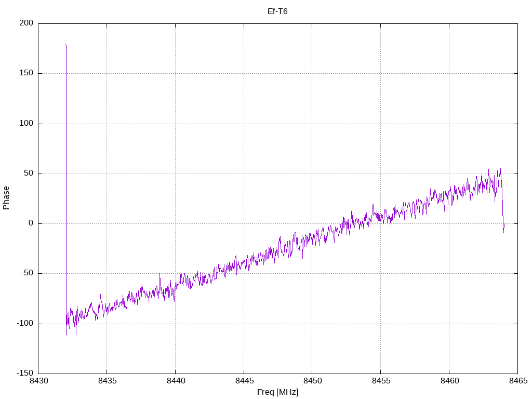This screenshot has width=532, height=399.
Task: Click the -100 y-axis tick label
Action: click(24, 324)
